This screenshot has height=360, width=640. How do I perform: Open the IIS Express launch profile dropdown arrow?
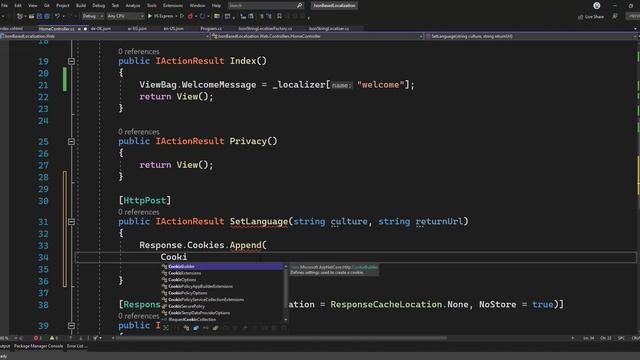(176, 16)
